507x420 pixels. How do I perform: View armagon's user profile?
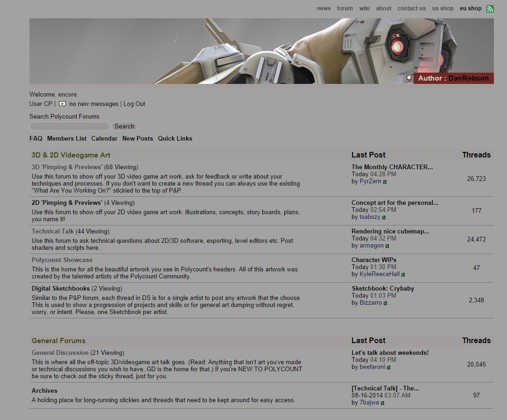[x=371, y=246]
